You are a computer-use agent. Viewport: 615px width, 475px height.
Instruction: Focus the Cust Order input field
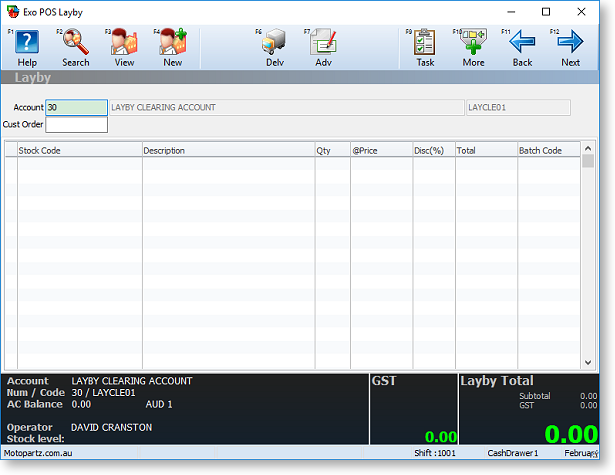tap(76, 125)
